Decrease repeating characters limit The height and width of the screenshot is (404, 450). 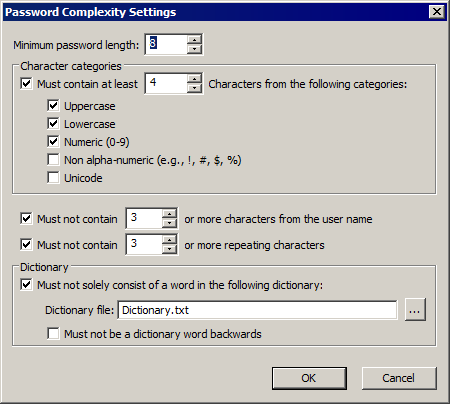coord(170,249)
